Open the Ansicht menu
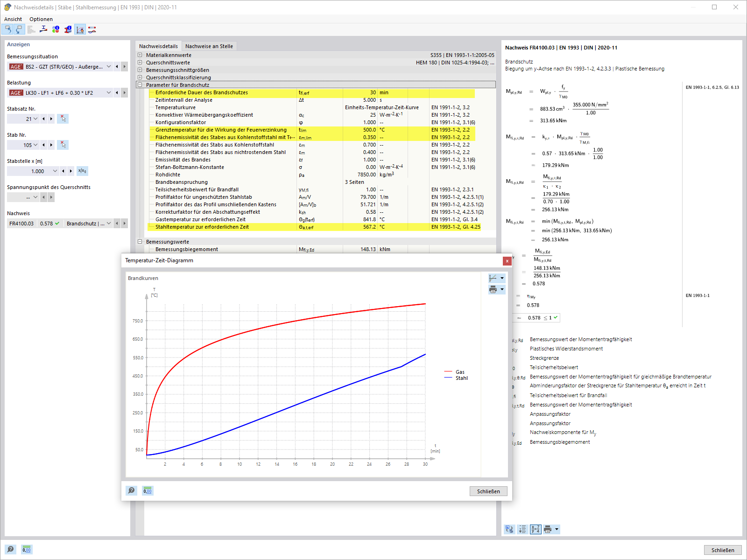747x560 pixels. point(13,19)
